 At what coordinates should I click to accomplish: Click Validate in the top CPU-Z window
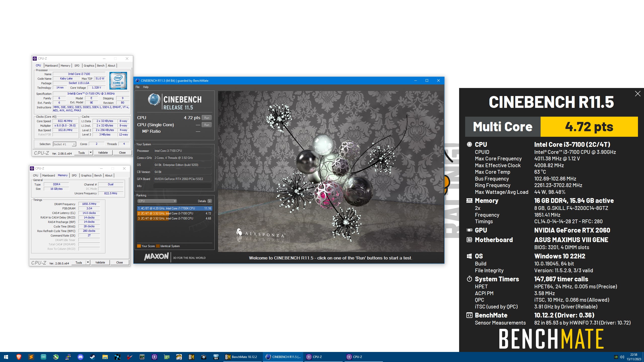click(103, 153)
